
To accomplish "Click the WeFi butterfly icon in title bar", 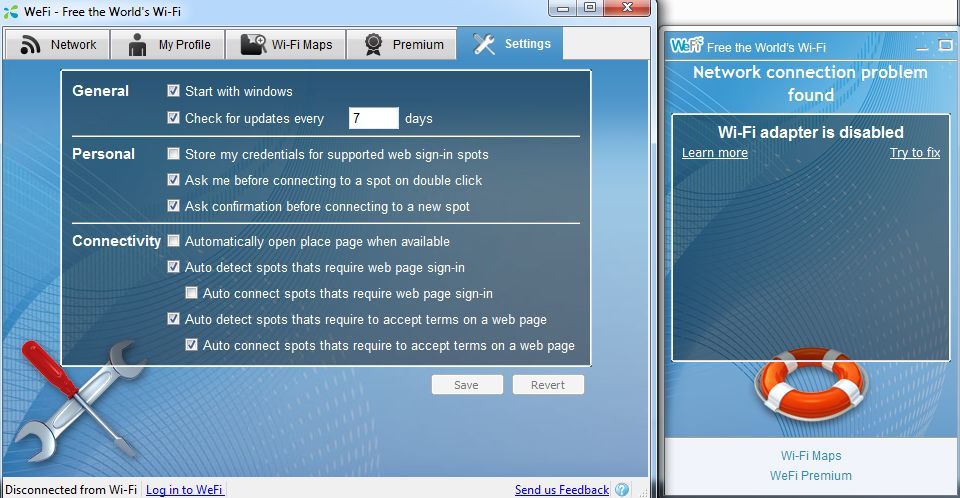I will tap(11, 11).
